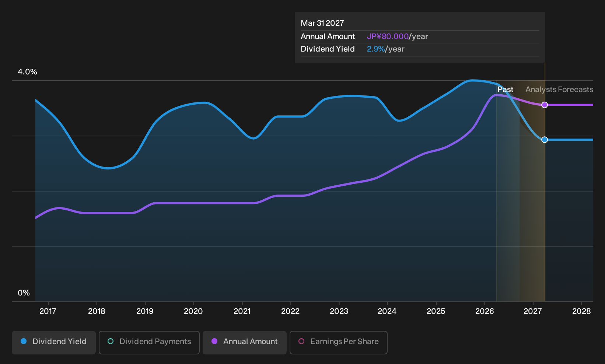Click the JP¥80.000 annual amount value
Screen dimensions: 605x364
(x=388, y=36)
